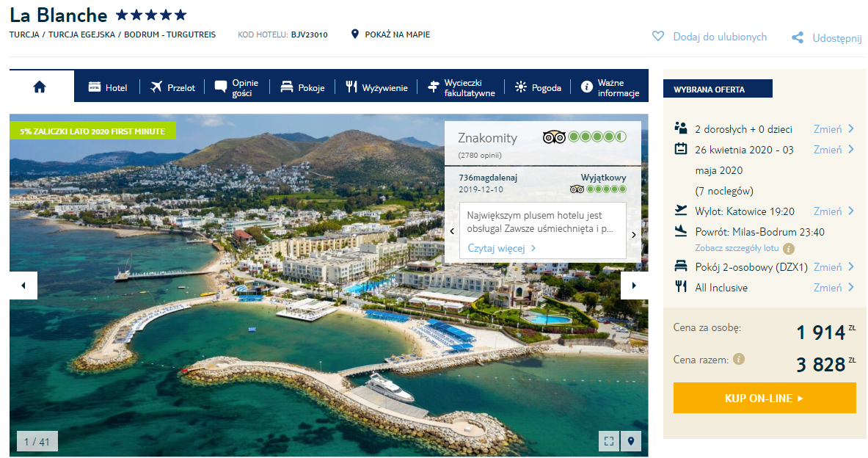Screen dimensions: 868x458
Task: Click reviewer name 736magdalenaj
Action: [x=488, y=178]
